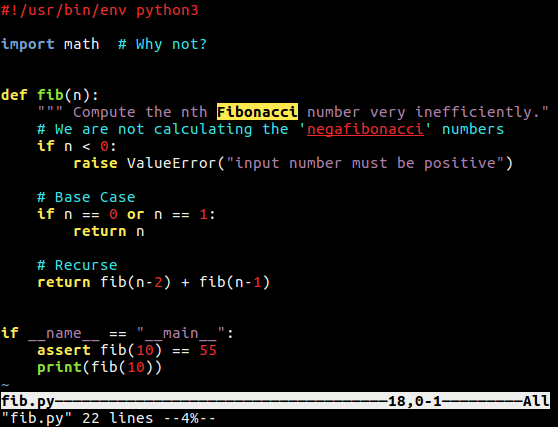Click the import math statement
This screenshot has height=427, width=558.
[50, 44]
